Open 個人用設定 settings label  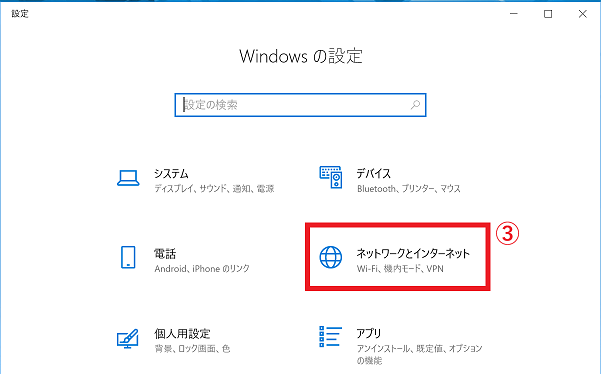coord(182,333)
